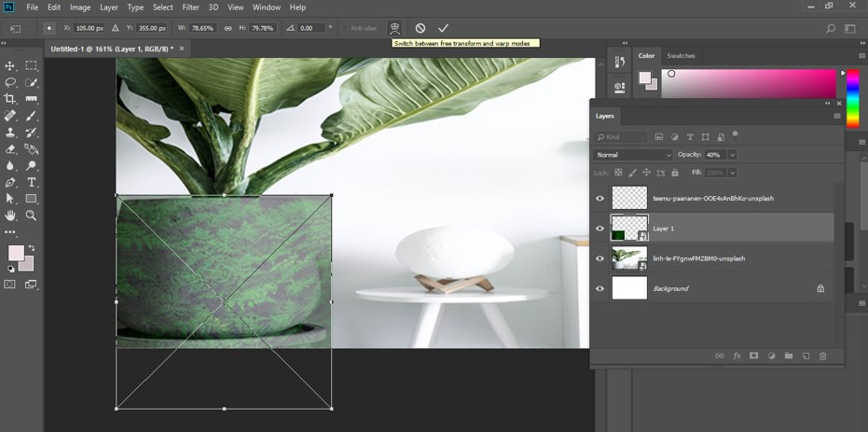This screenshot has width=868, height=432.
Task: Select the teemu-paananen layer by name
Action: (x=713, y=198)
